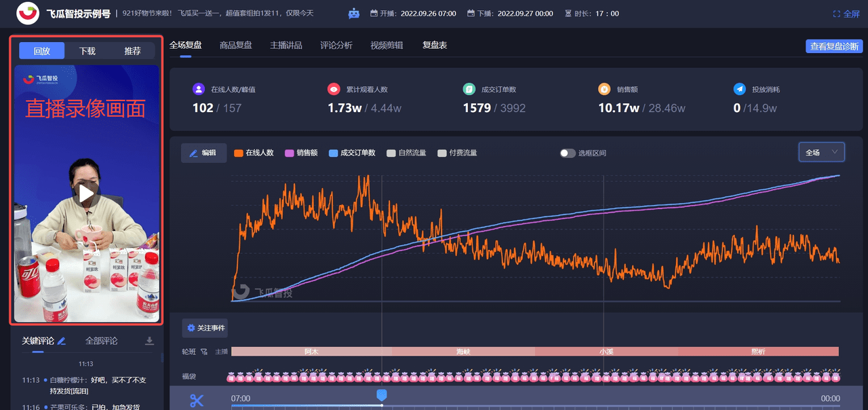Switch to the 推荐 tab
The image size is (868, 410).
[132, 51]
